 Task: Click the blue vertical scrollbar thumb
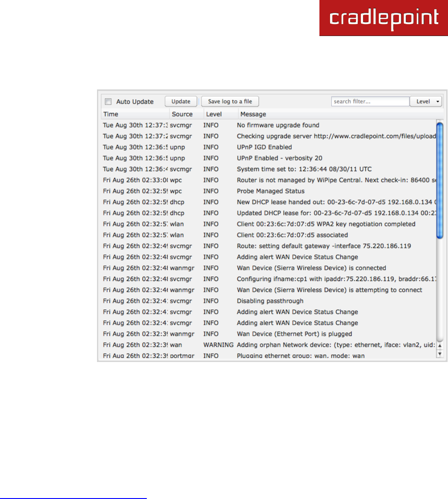(440, 180)
